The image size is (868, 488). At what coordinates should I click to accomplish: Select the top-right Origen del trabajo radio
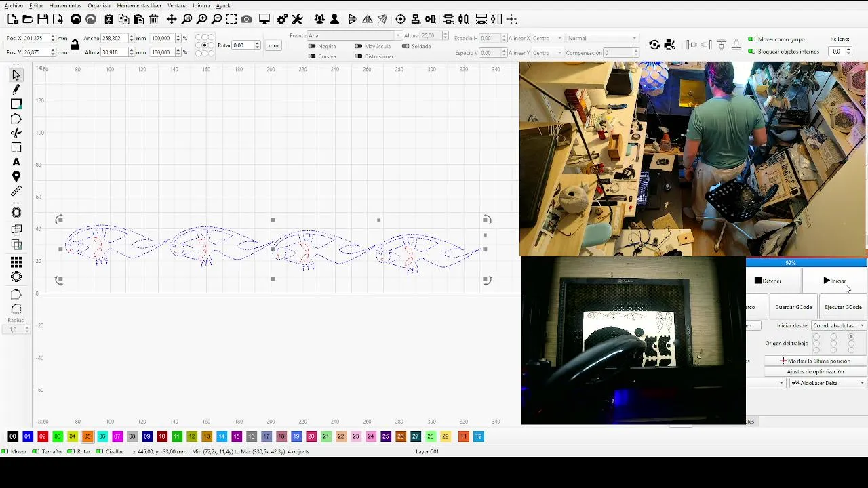tap(851, 336)
